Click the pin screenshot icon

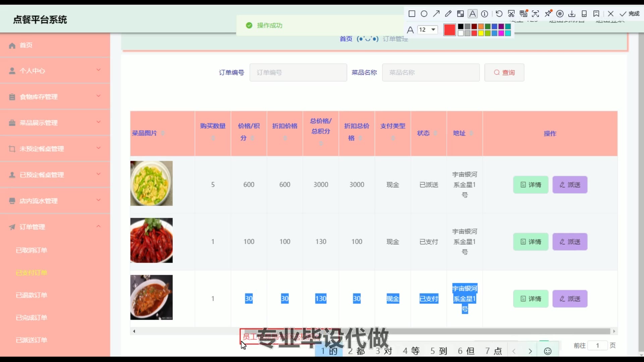click(x=548, y=14)
